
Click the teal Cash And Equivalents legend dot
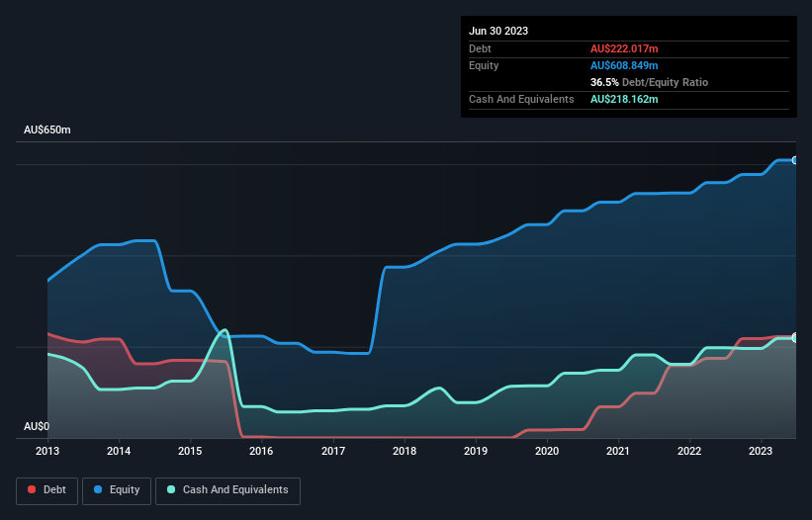(171, 489)
